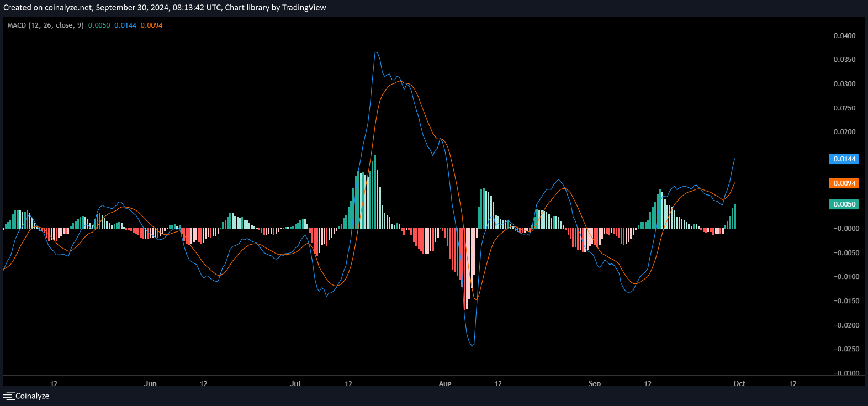Screen dimensions: 868x406
Task: Click the 0.0400 level on the price axis
Action: pyautogui.click(x=844, y=36)
